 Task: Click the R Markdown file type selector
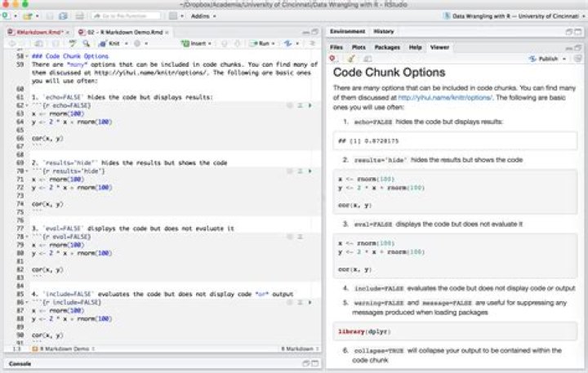300,349
